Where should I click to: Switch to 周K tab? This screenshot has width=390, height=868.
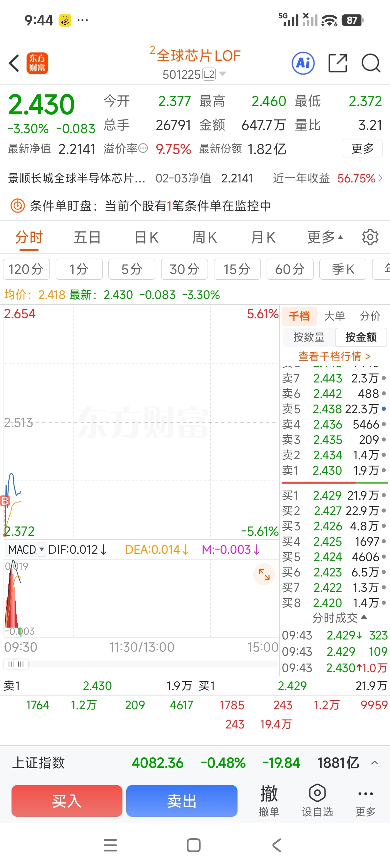pyautogui.click(x=205, y=237)
